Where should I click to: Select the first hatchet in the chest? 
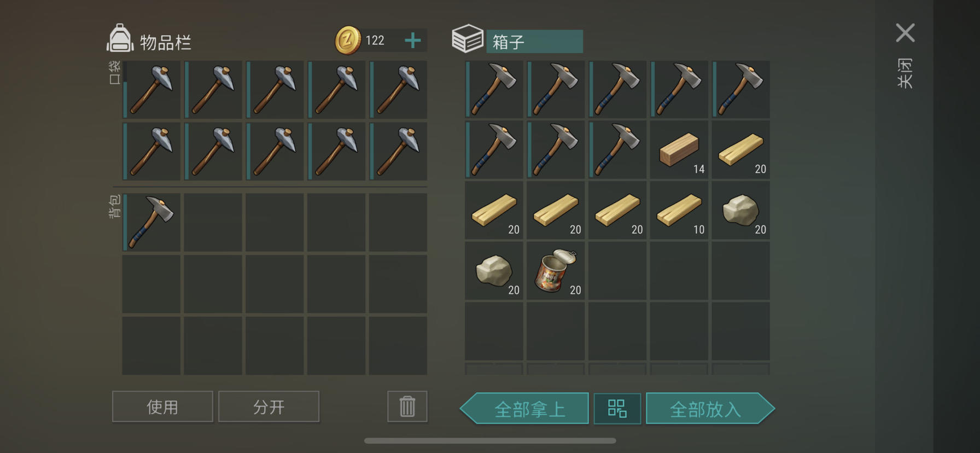tap(494, 89)
